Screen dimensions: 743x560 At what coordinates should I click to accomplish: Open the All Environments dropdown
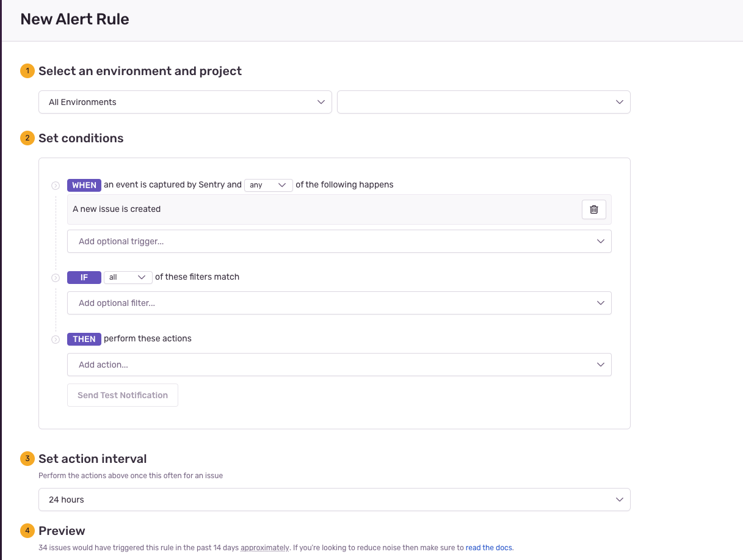tap(185, 102)
